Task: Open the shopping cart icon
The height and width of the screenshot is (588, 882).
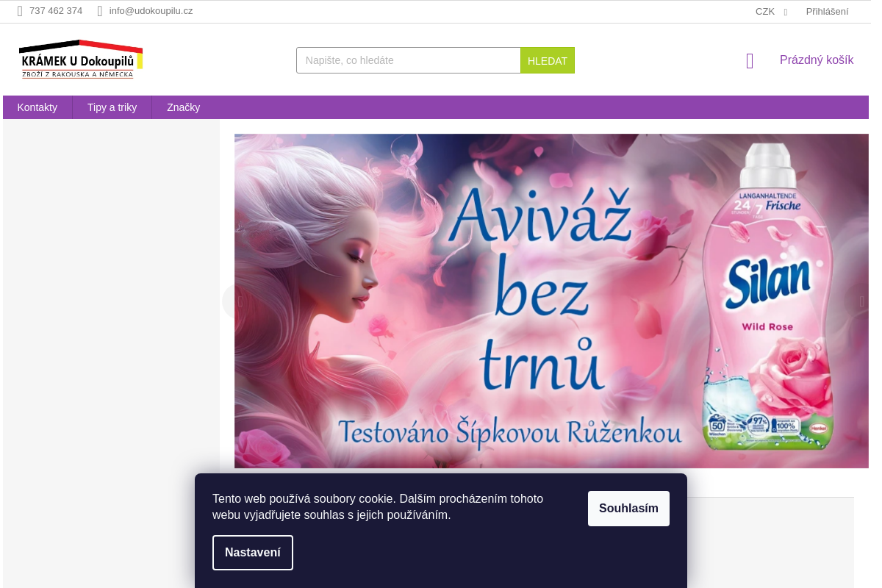Action: 750,61
